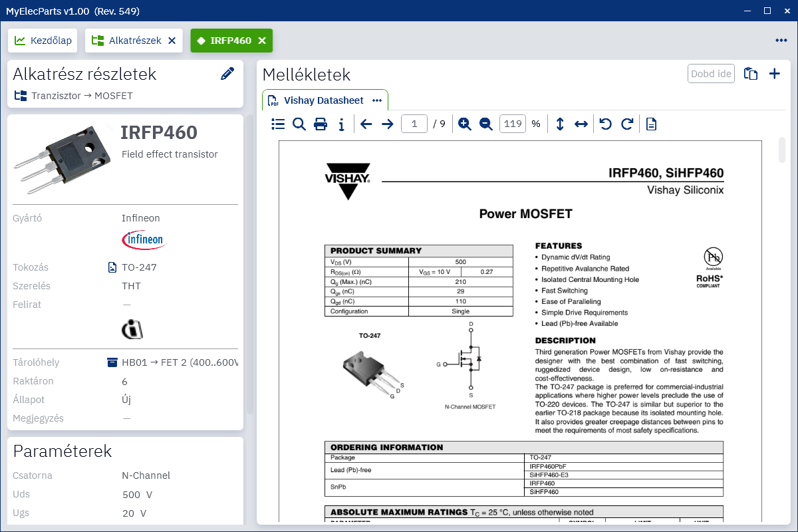The height and width of the screenshot is (532, 798).
Task: Click the Alkatrészek tree icon
Action: (98, 41)
